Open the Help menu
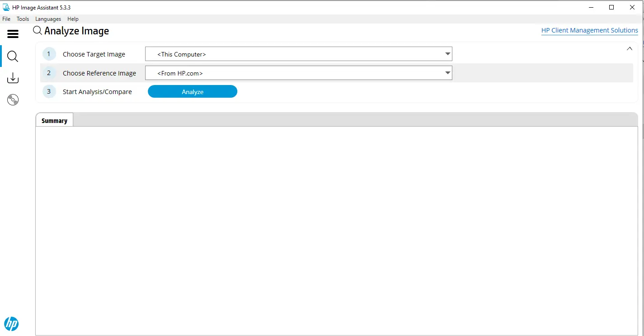644x336 pixels. (x=73, y=19)
